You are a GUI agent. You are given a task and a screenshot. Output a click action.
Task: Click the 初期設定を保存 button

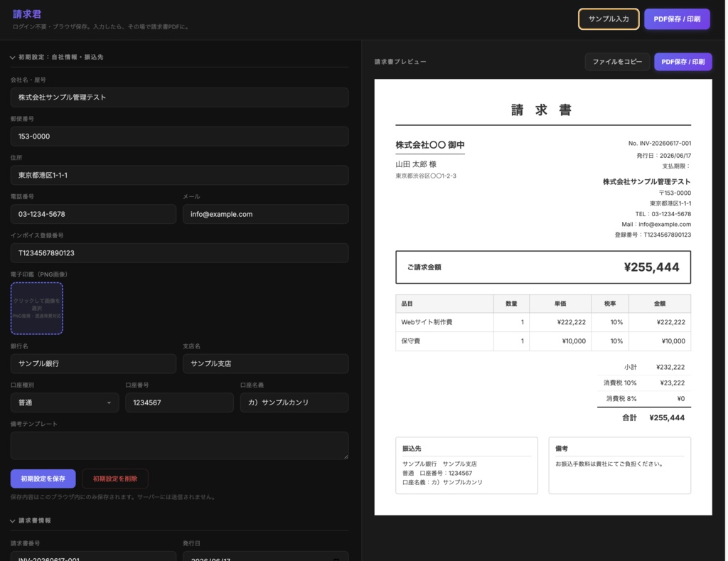coord(43,479)
